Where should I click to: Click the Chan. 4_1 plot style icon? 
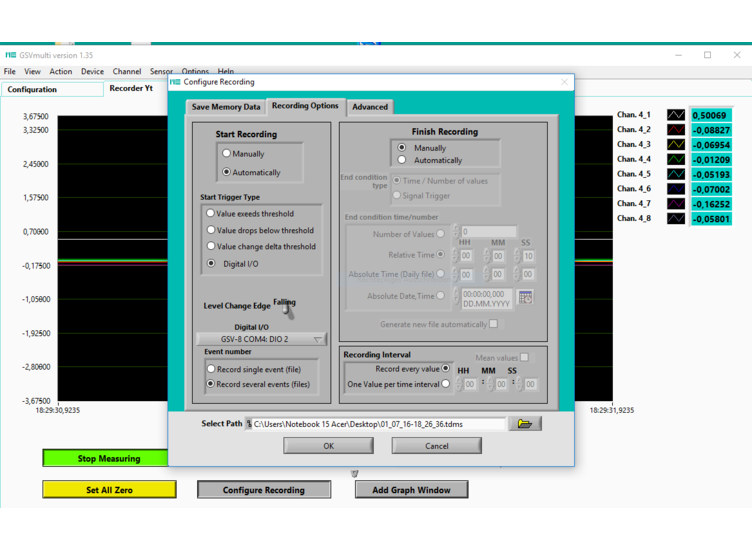676,115
